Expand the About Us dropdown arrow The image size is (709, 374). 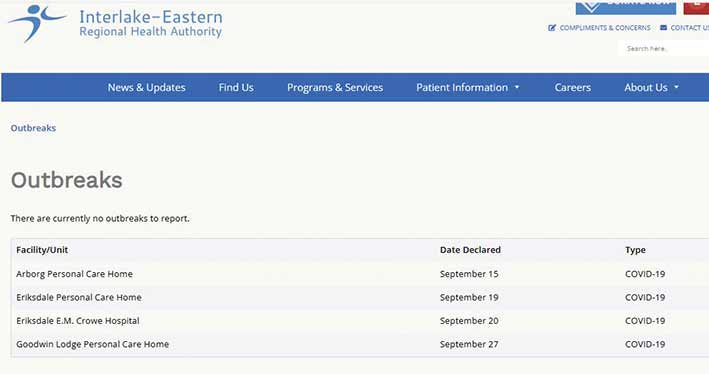676,87
